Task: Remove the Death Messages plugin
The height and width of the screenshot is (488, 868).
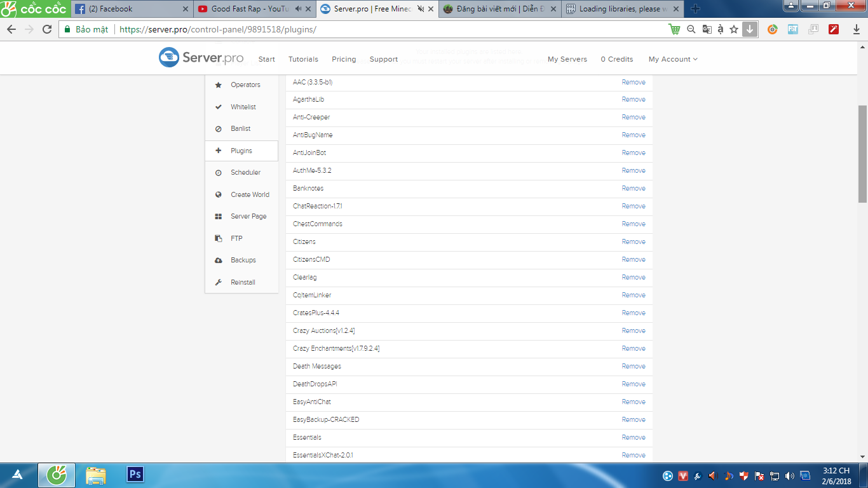Action: pyautogui.click(x=634, y=367)
